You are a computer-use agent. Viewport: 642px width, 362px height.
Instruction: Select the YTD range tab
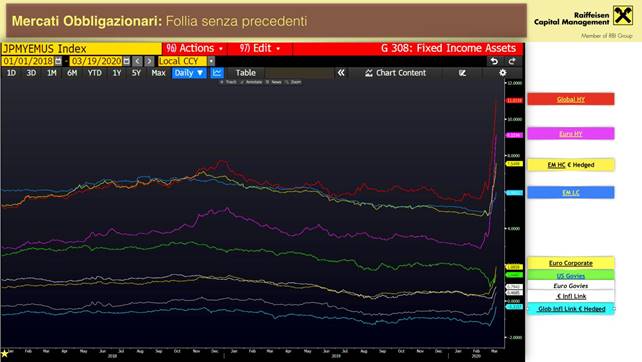[95, 73]
